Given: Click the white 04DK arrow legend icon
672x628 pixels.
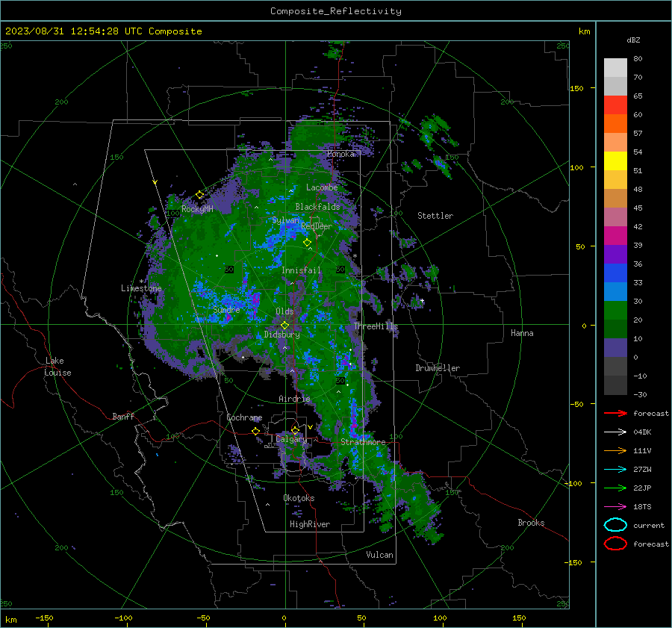Looking at the screenshot, I should 615,432.
